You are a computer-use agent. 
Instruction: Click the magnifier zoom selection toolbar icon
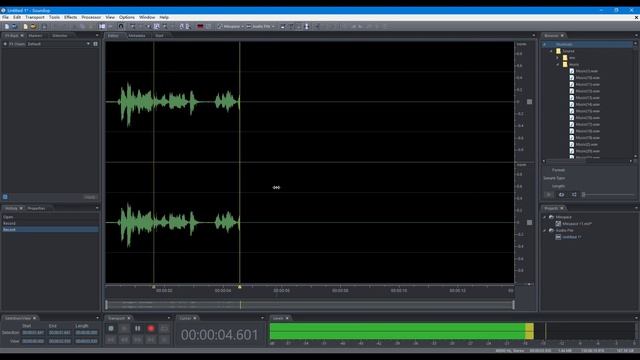tap(157, 27)
